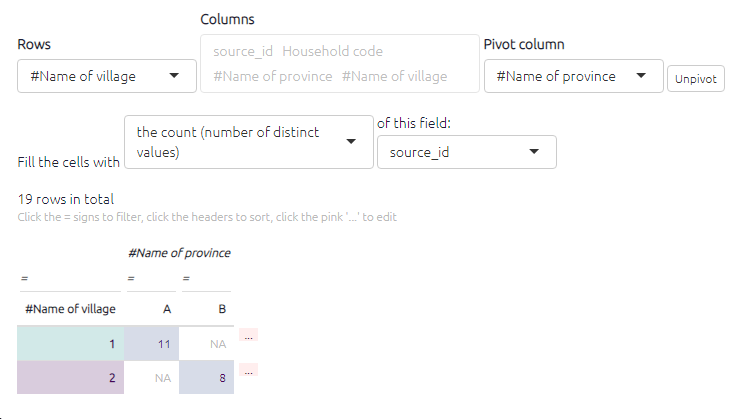Click #Name of province in Columns box

tap(273, 76)
